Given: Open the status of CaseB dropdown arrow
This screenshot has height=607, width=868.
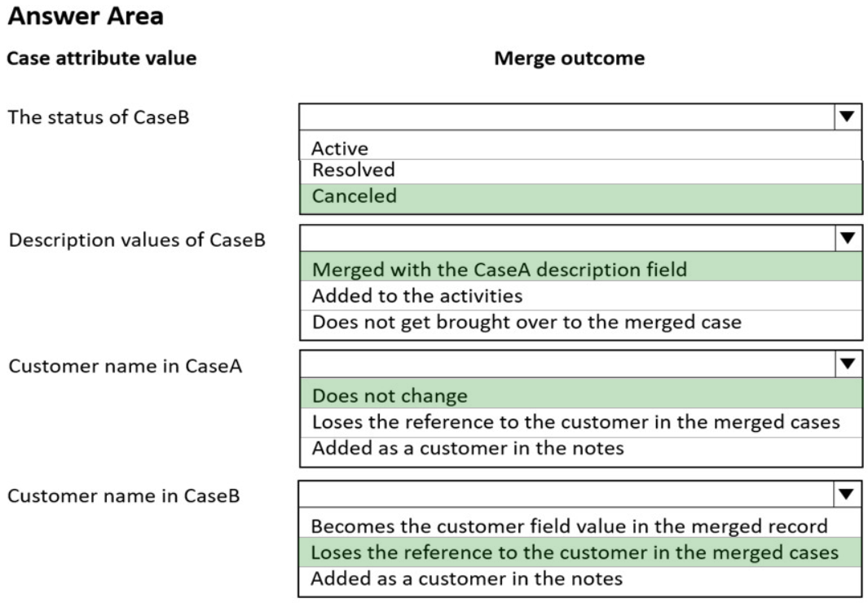Looking at the screenshot, I should point(848,117).
